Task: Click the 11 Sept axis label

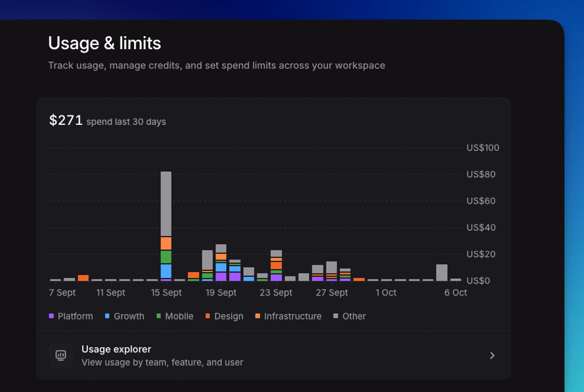Action: pyautogui.click(x=111, y=292)
